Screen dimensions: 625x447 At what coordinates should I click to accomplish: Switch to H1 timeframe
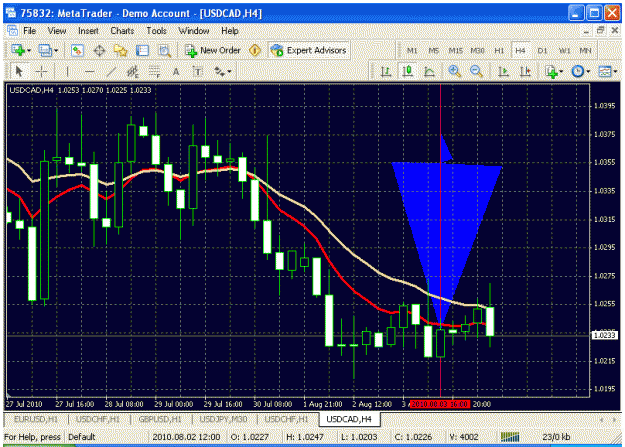[x=499, y=51]
